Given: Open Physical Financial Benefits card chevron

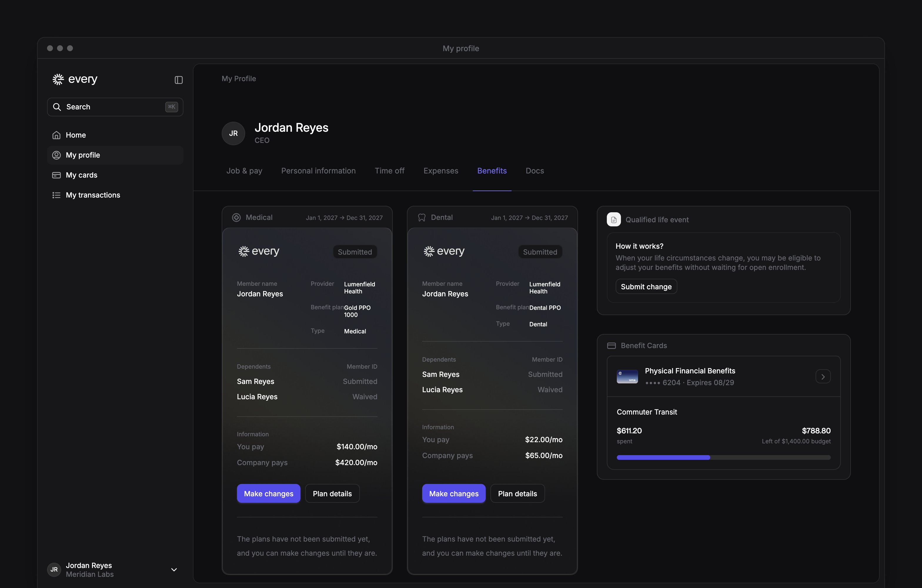Looking at the screenshot, I should tap(823, 377).
